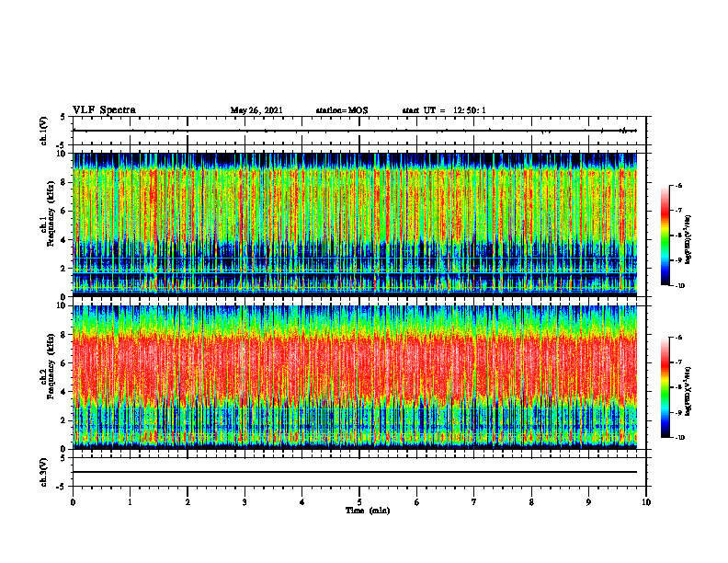
Task: Click the time axis tick label '10'
Action: [x=646, y=502]
